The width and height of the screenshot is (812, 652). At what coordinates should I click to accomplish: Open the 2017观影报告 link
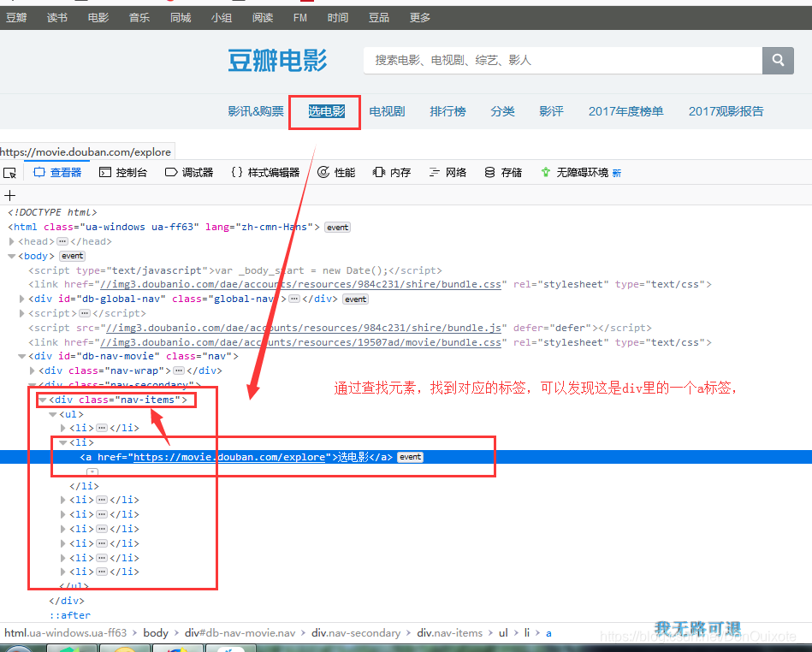coord(726,111)
